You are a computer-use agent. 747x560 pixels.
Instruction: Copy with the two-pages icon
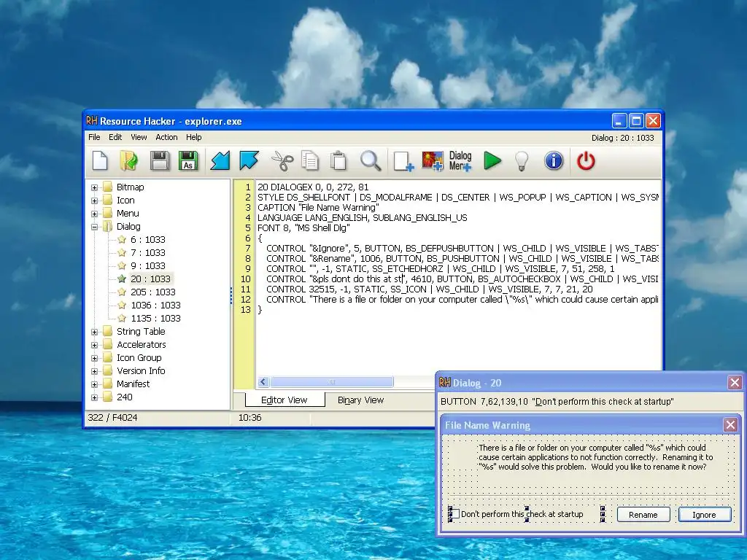pos(309,160)
